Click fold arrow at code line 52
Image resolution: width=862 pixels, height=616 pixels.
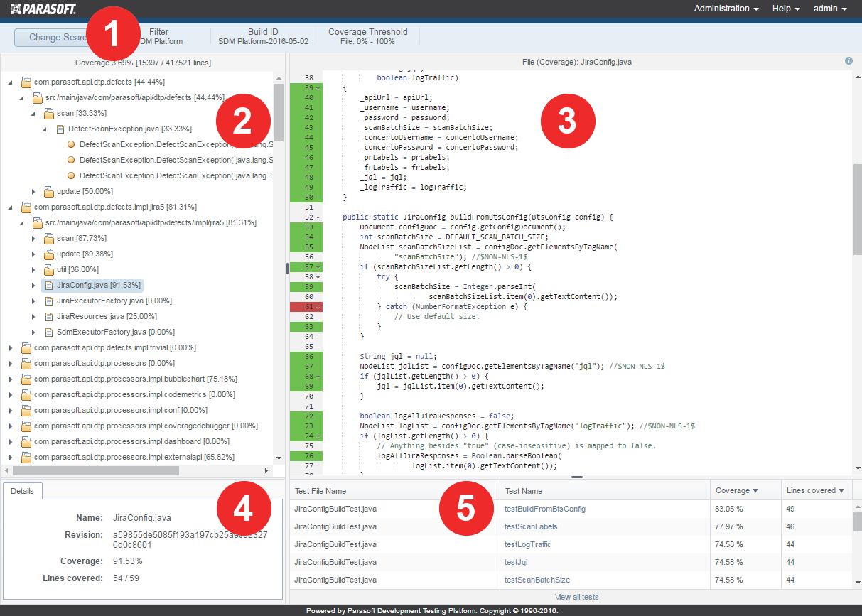click(318, 217)
